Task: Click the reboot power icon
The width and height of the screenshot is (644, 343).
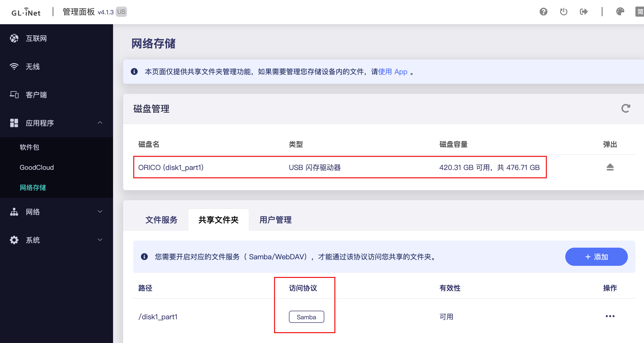Action: point(563,12)
